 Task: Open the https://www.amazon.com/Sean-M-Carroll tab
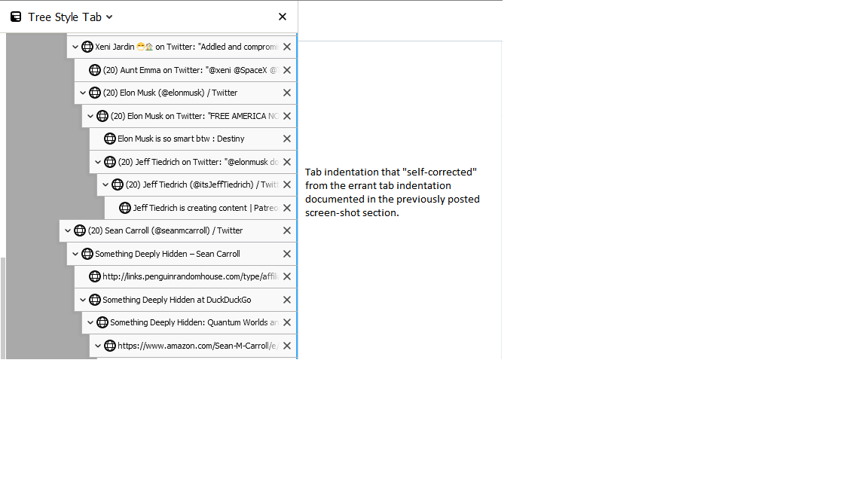pos(193,346)
